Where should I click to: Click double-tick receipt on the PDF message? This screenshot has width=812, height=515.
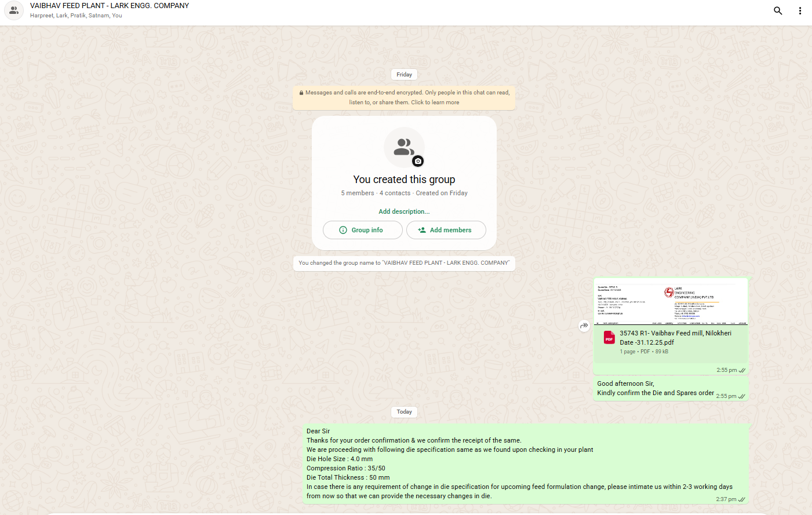pyautogui.click(x=742, y=370)
